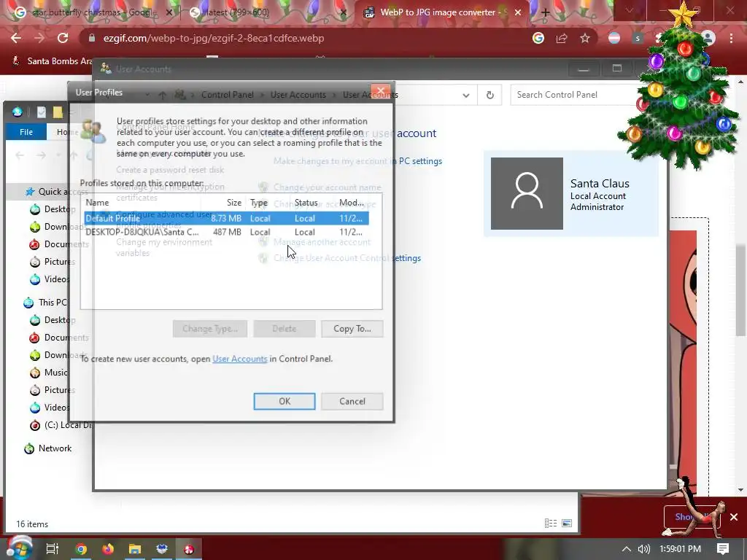747x560 pixels.
Task: Open Videos under Quick access
Action: (50, 279)
